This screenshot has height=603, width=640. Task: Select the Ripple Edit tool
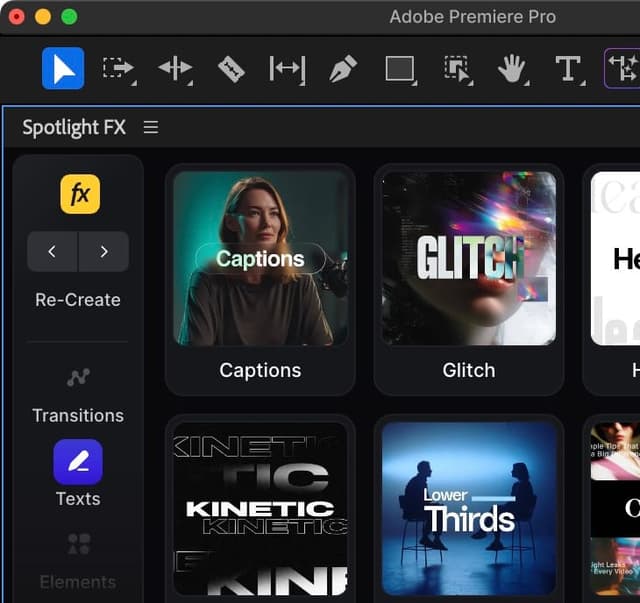click(175, 68)
